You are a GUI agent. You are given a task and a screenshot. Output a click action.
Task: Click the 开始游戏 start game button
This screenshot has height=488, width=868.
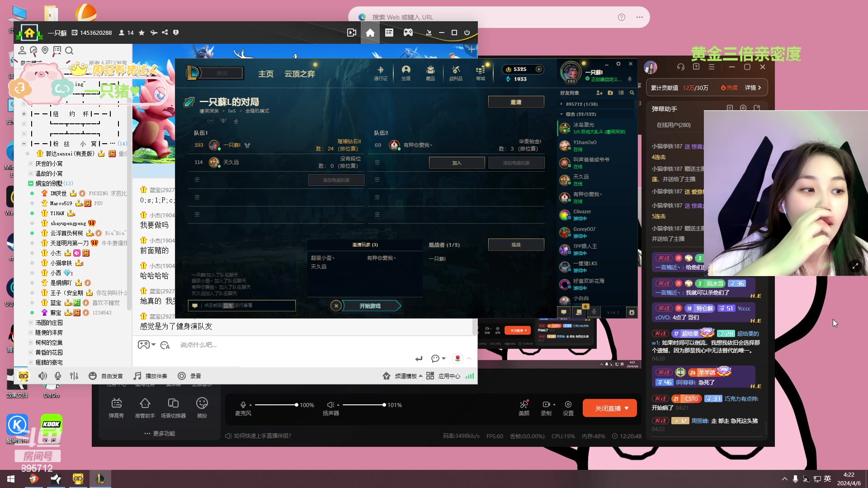(370, 306)
